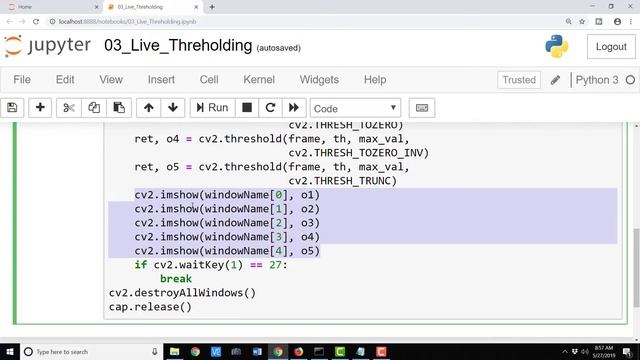The width and height of the screenshot is (640, 360).
Task: Go forward in browser
Action: point(22,22)
